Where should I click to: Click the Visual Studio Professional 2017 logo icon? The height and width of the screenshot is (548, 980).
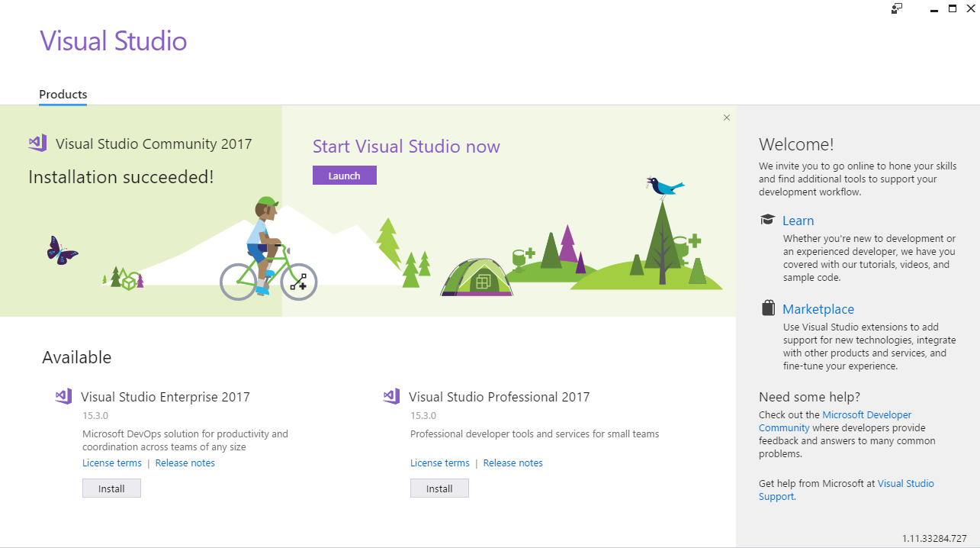(391, 396)
